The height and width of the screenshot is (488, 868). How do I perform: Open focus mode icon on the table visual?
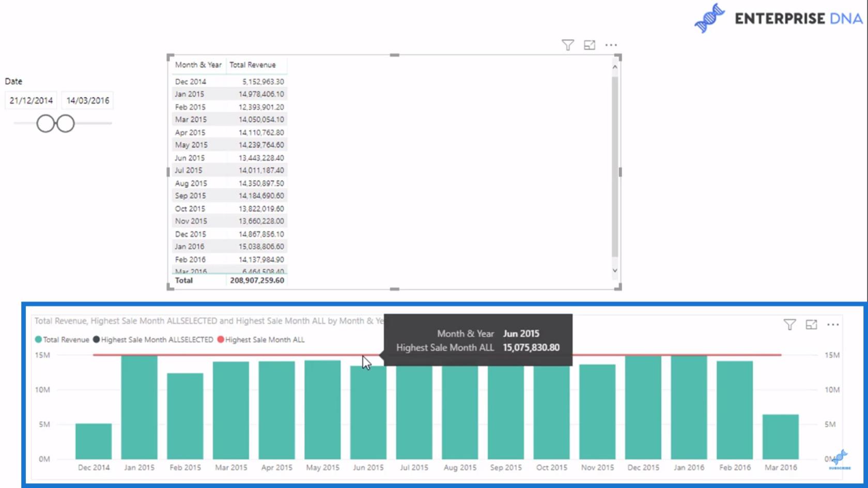pos(590,45)
